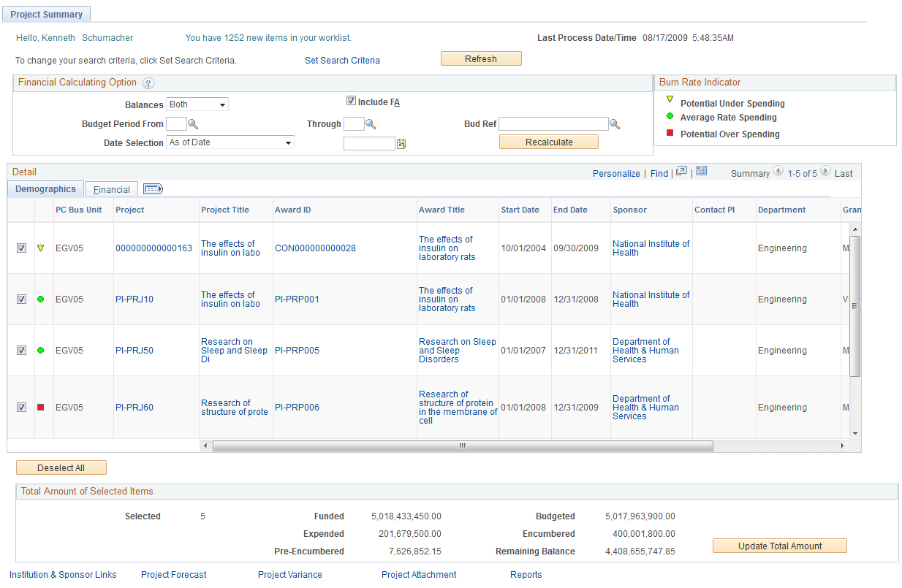The height and width of the screenshot is (588, 902).
Task: Show all columns using the expand-tabs icon
Action: [x=153, y=188]
